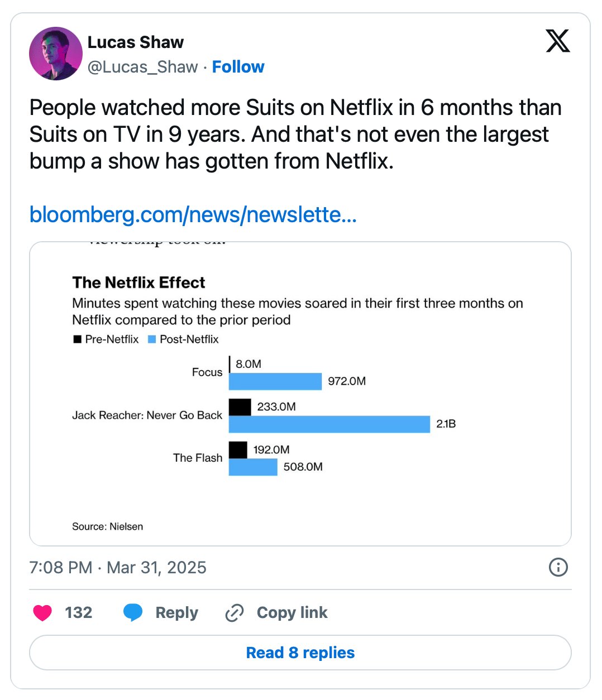
Task: Click the Jack Reacher 2.1B blue bar
Action: pos(329,424)
